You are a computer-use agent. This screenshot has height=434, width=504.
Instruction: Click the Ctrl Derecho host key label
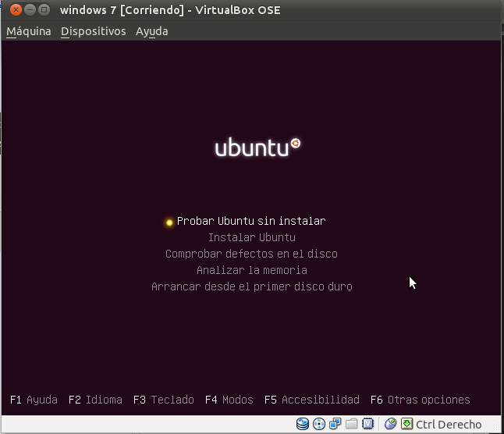point(449,425)
